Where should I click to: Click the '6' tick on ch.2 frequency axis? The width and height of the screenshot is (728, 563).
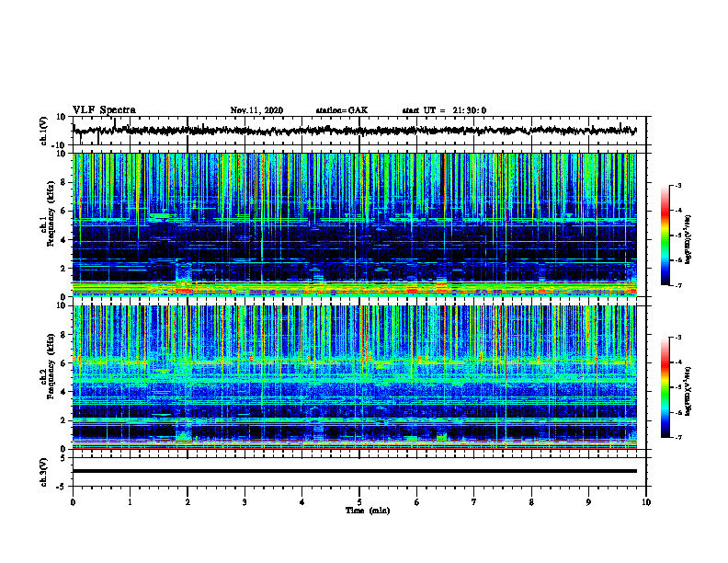63,363
